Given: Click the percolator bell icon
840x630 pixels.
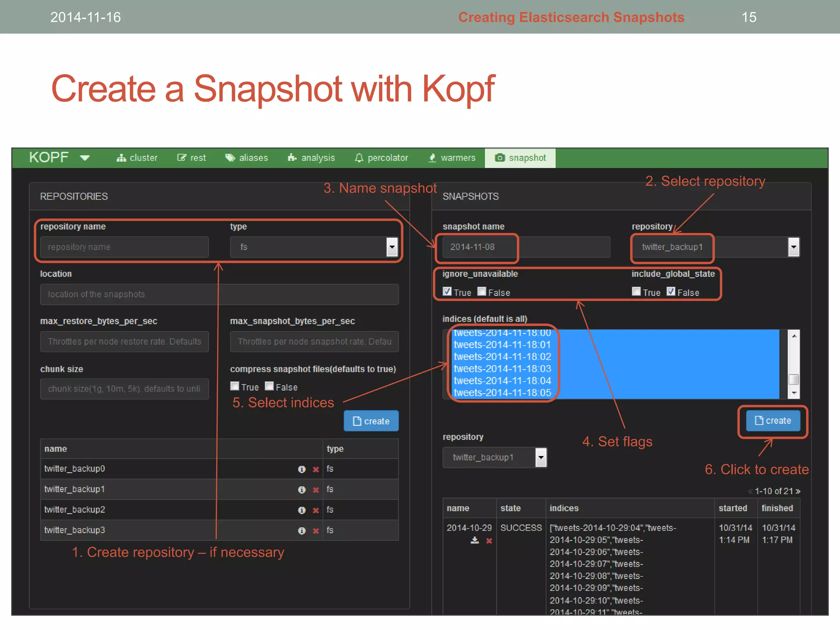Looking at the screenshot, I should 359,158.
